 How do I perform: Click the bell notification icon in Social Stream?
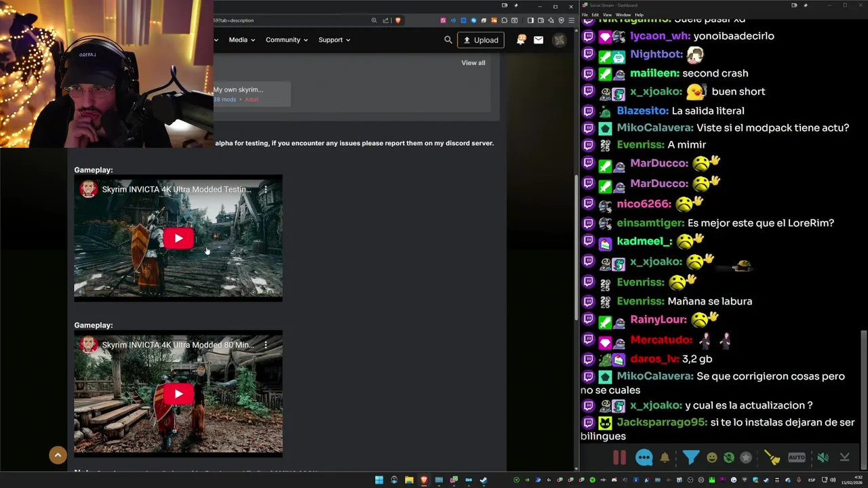pyautogui.click(x=665, y=457)
